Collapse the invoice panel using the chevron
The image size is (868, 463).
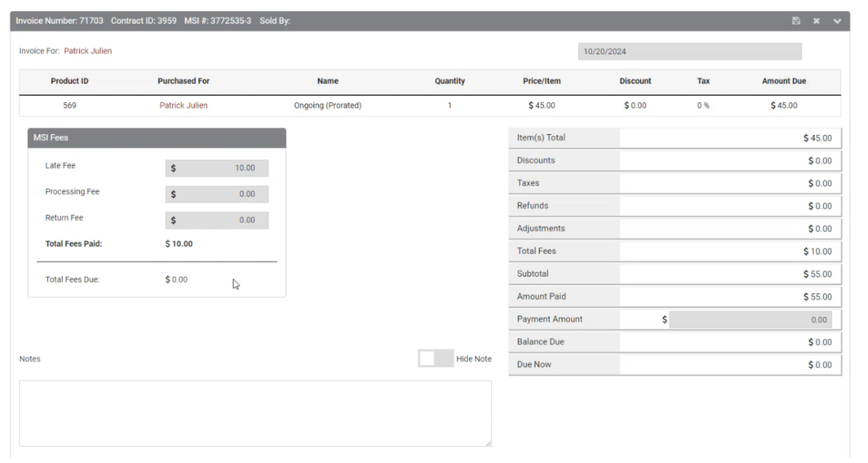(x=837, y=22)
